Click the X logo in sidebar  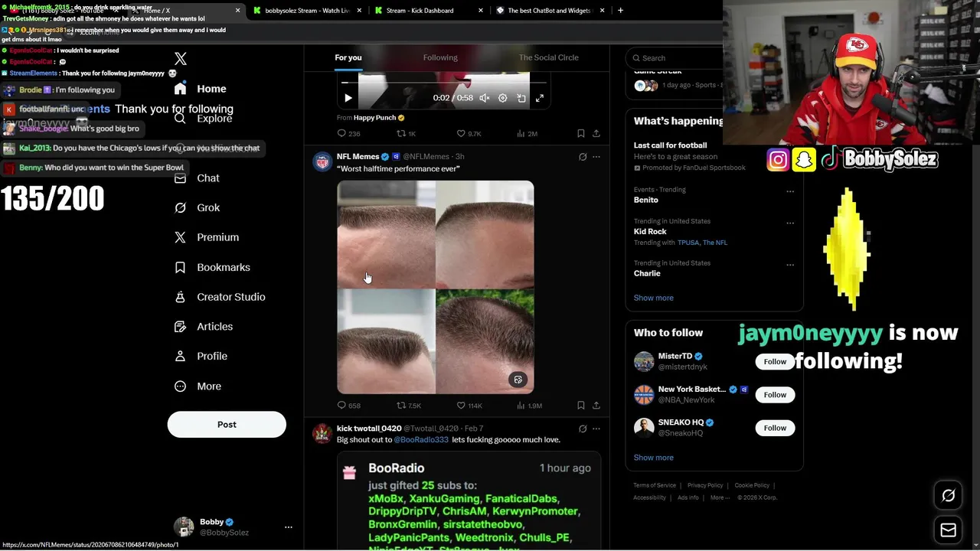pyautogui.click(x=181, y=59)
